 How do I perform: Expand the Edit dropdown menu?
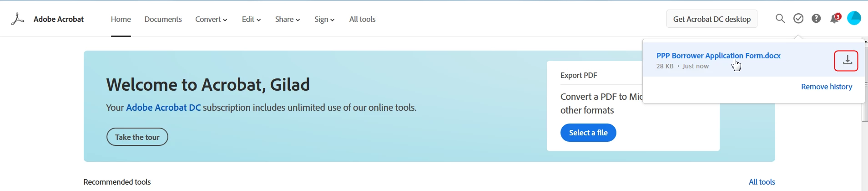click(251, 19)
